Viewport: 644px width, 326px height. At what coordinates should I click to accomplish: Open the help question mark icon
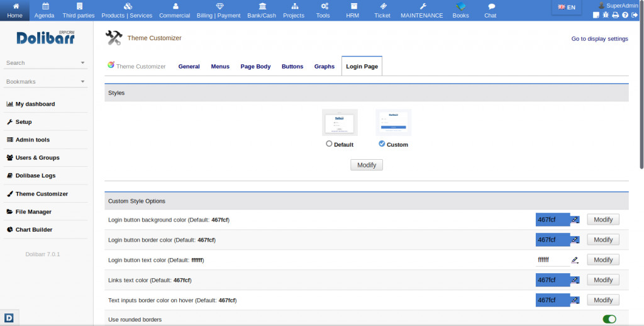[x=625, y=15]
